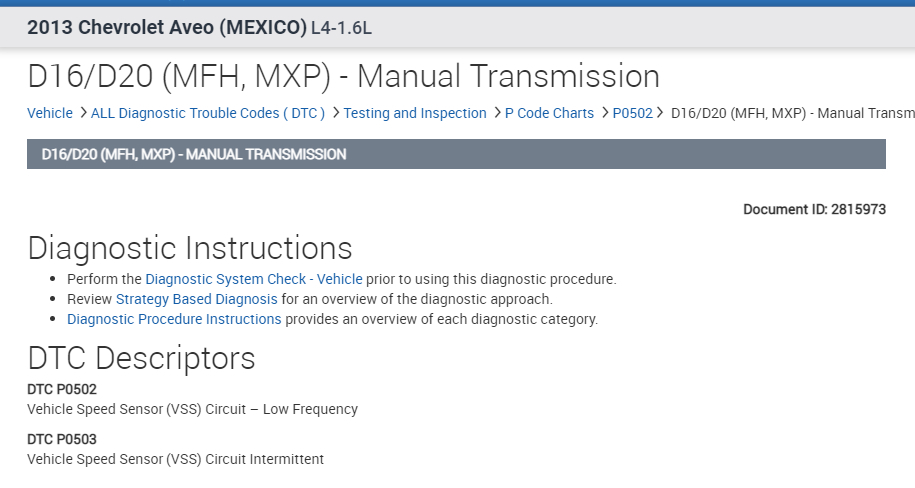The height and width of the screenshot is (488, 915).
Task: Click the gray MANUAL TRANSMISSION section header bar
Action: pos(456,155)
